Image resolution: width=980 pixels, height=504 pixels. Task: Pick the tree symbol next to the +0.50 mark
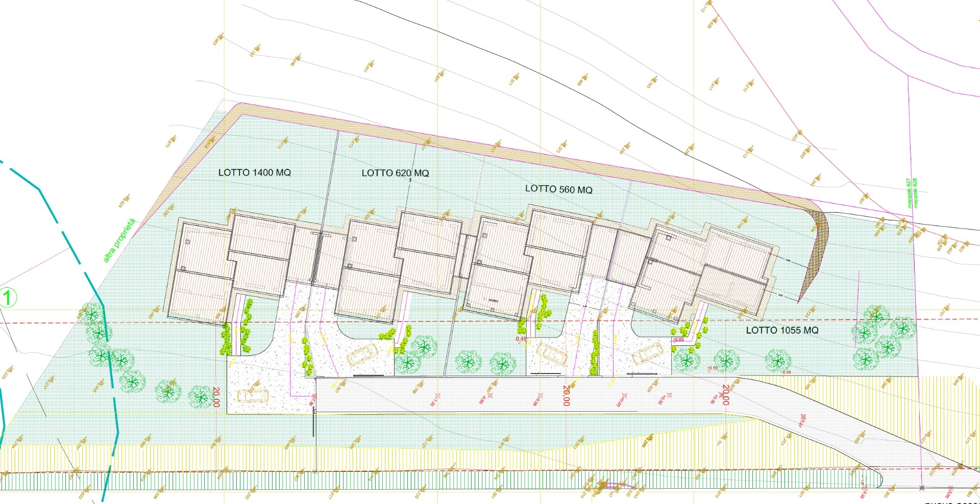(x=726, y=360)
